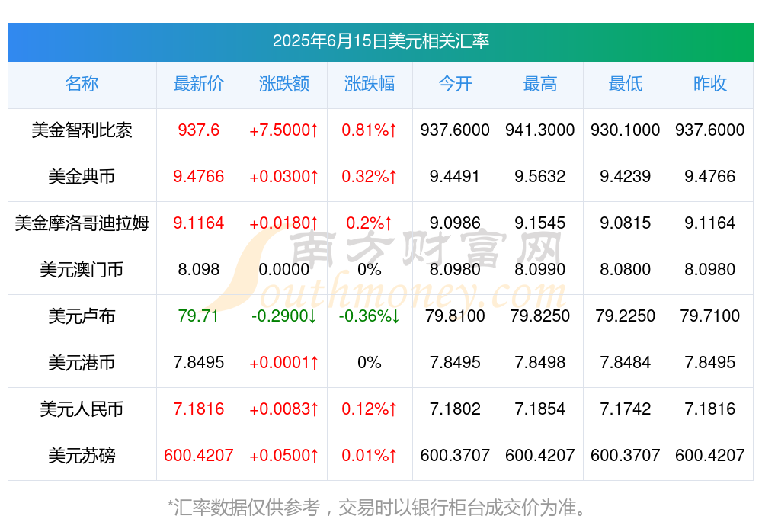
Task: Click change amount +0.0083↑
Action: point(283,409)
